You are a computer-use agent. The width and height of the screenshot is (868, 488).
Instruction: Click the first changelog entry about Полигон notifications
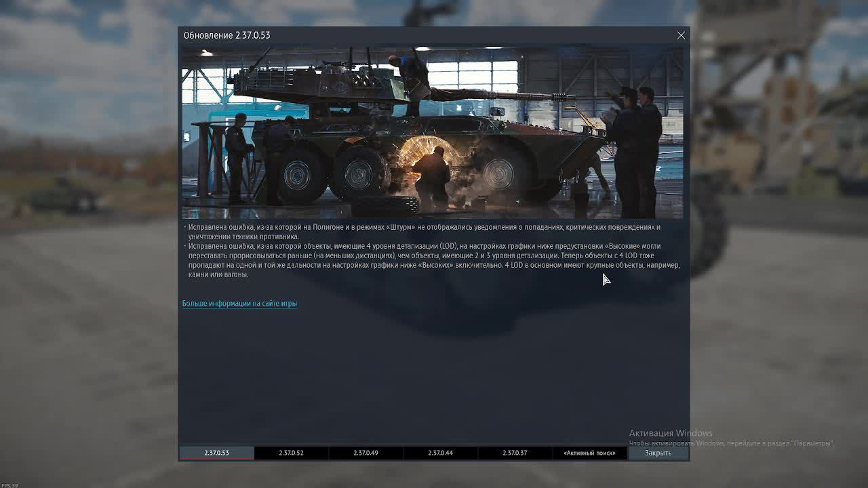coord(424,231)
